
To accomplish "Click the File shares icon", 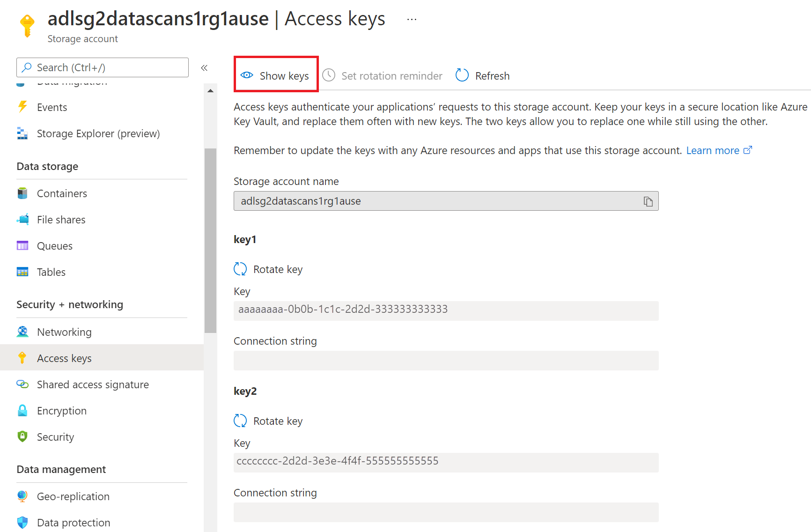I will (x=22, y=220).
